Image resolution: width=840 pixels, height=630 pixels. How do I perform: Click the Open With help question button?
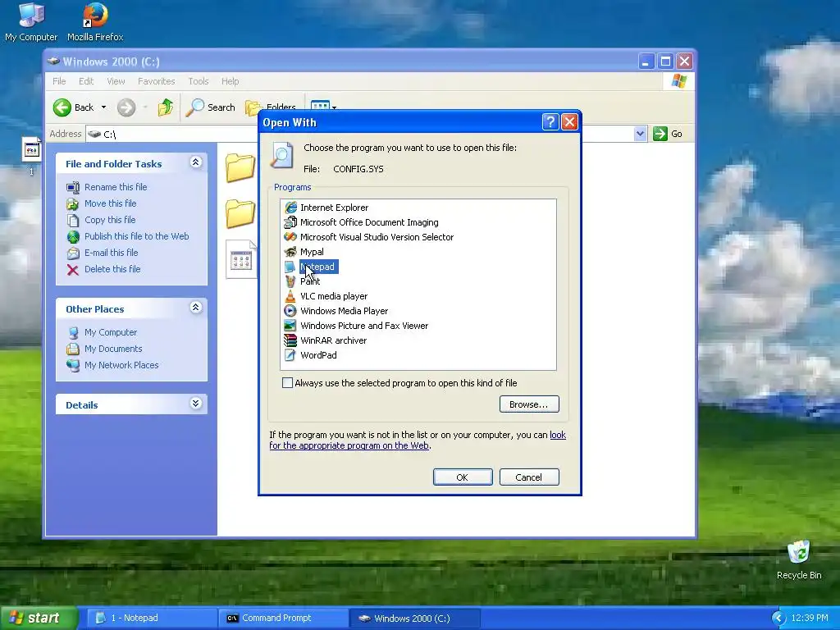(550, 122)
